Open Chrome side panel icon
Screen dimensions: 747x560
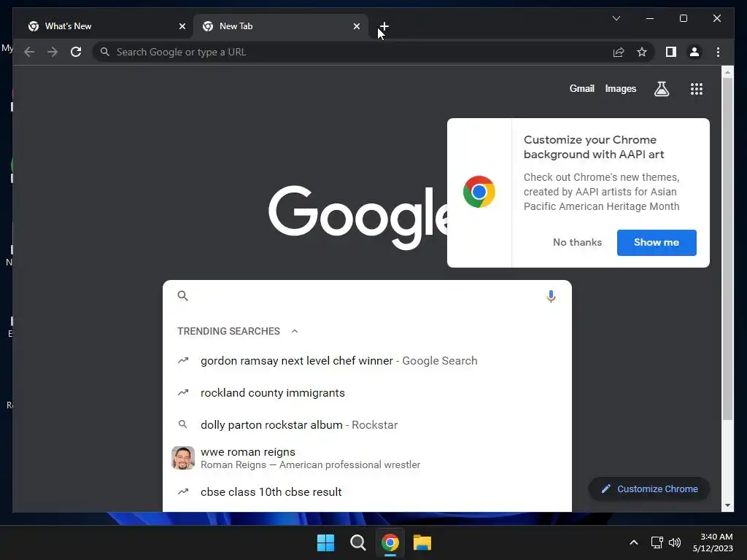(x=671, y=52)
